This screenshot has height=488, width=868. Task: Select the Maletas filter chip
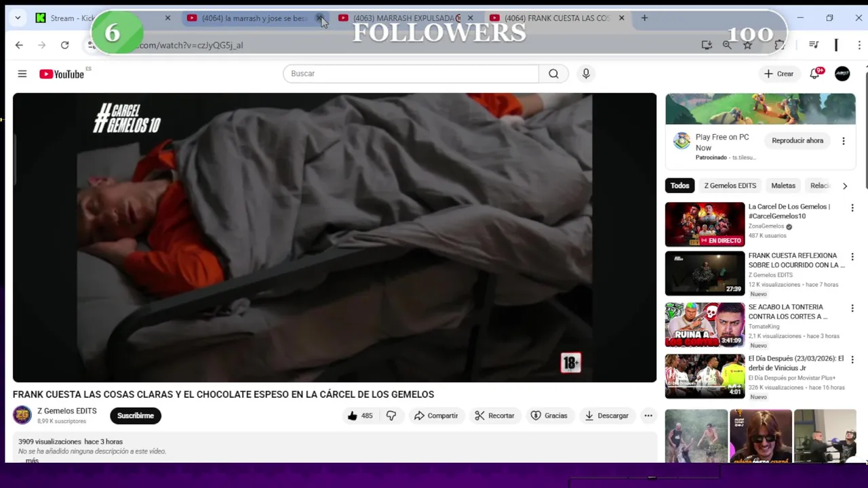(783, 186)
